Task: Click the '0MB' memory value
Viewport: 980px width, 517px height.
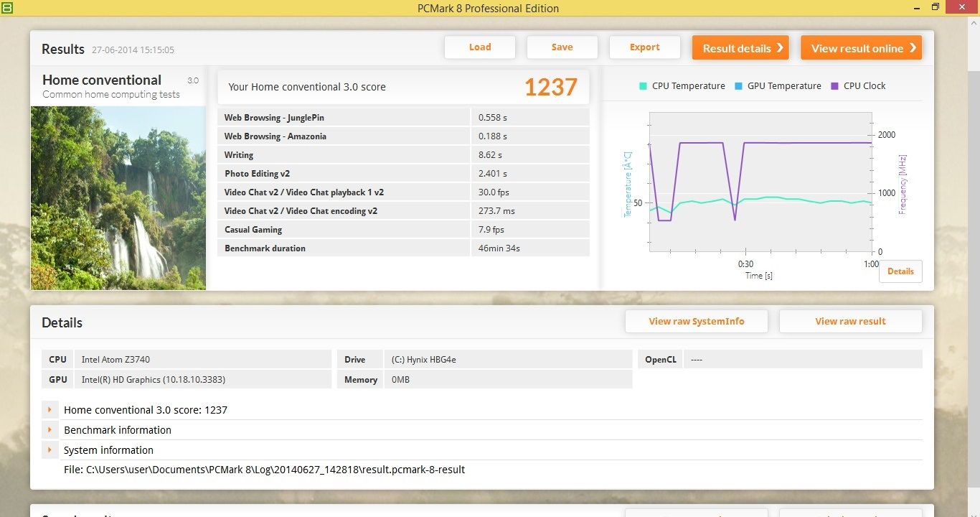Action: [400, 380]
